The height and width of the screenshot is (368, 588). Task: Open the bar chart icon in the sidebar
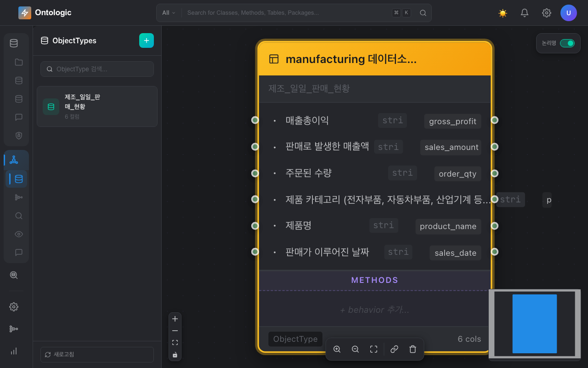(14, 351)
